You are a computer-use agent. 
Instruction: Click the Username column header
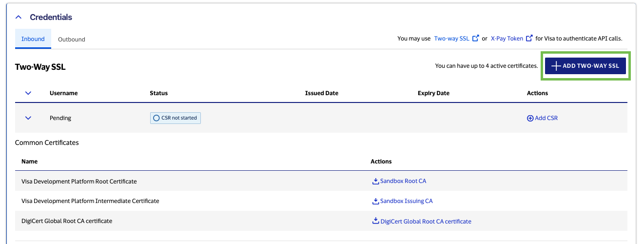click(64, 93)
